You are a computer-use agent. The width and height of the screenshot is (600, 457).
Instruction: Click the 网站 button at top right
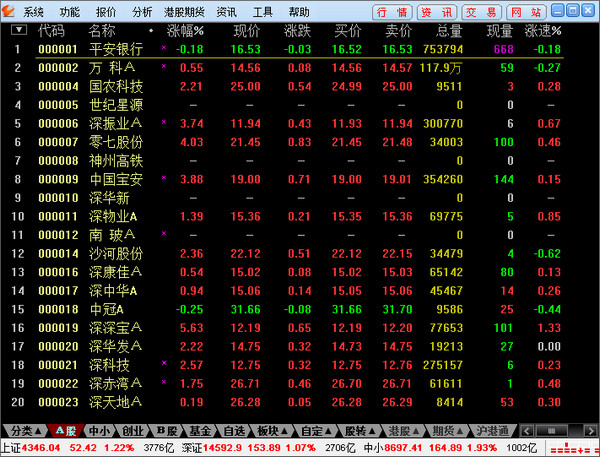(526, 12)
